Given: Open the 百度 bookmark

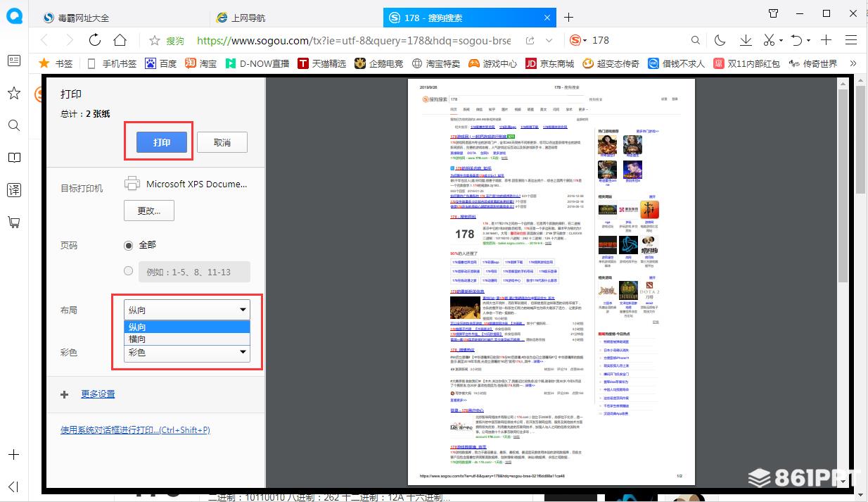Looking at the screenshot, I should (161, 63).
